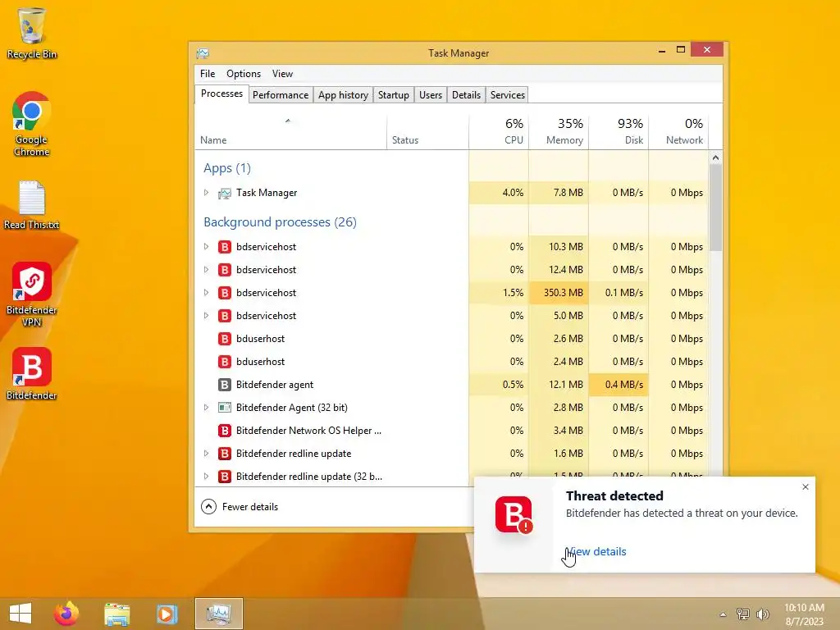
Task: Switch to the Users tab
Action: pyautogui.click(x=430, y=95)
